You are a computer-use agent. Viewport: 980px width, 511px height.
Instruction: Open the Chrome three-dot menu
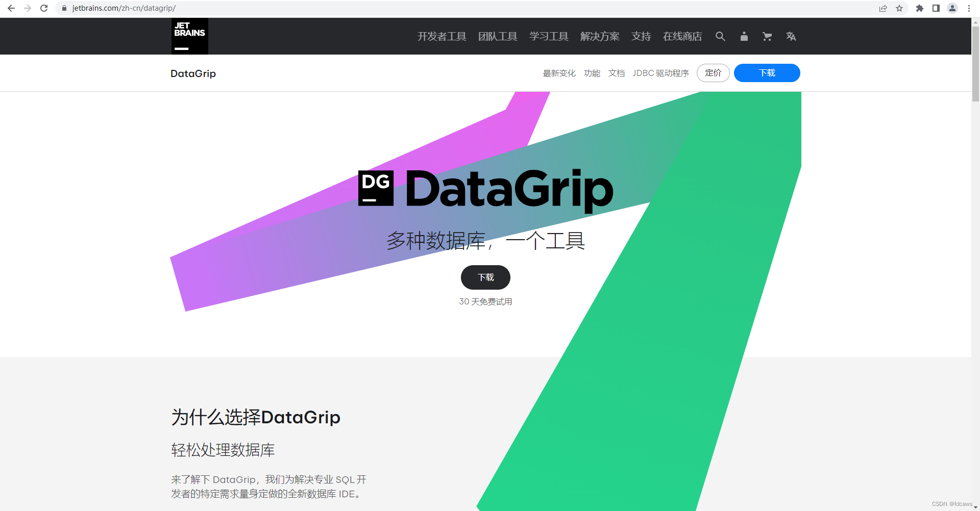(969, 8)
